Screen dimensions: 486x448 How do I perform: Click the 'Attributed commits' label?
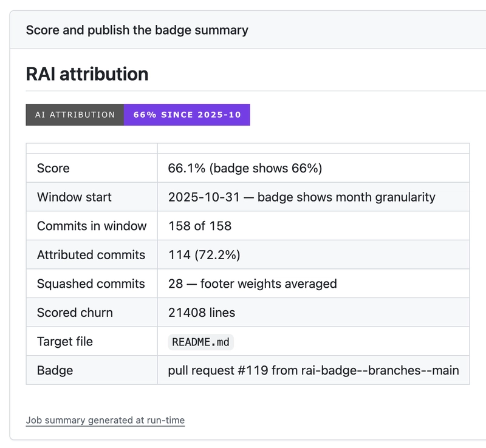coord(92,254)
